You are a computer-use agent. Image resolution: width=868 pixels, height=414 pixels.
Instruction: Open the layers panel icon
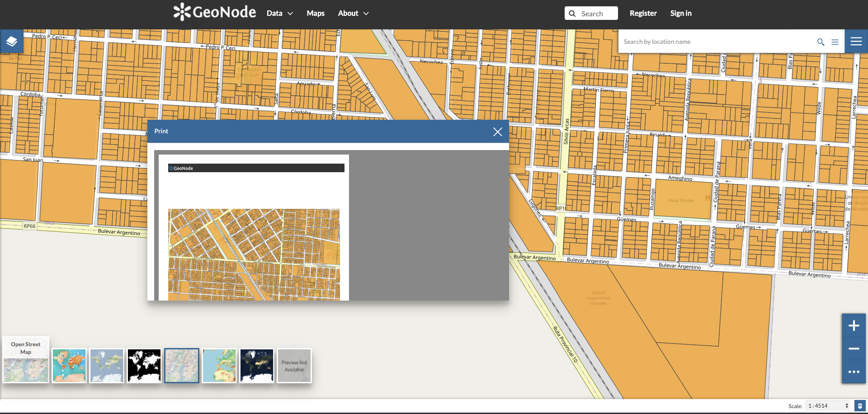coord(12,42)
